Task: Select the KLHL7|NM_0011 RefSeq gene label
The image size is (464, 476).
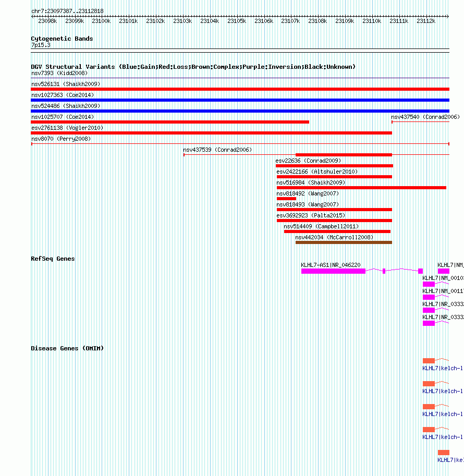Action: click(x=443, y=291)
